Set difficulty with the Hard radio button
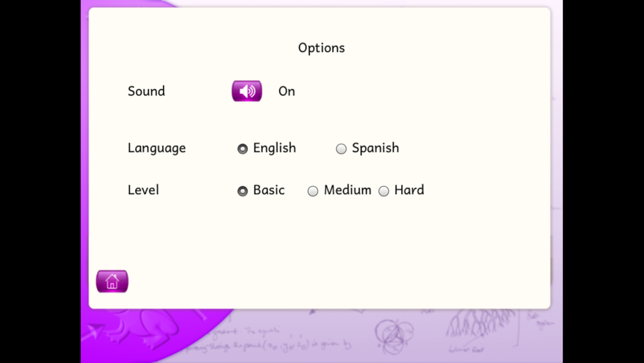 point(384,191)
